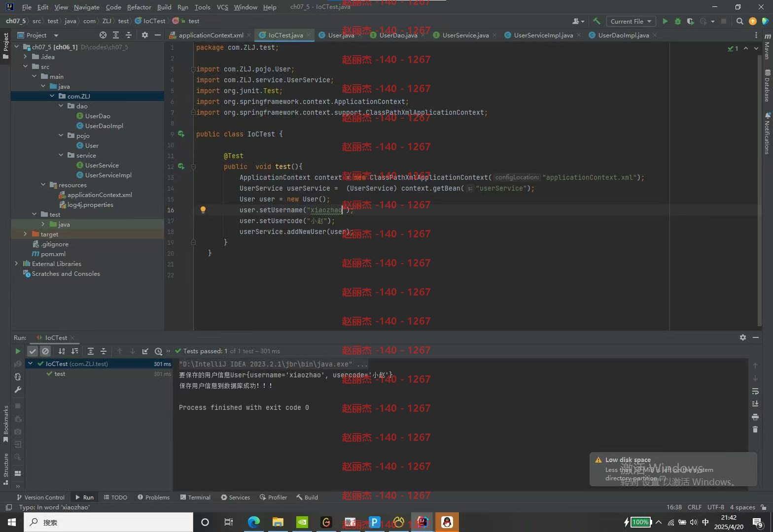773x532 pixels.
Task: Expand all test results
Action: (91, 351)
